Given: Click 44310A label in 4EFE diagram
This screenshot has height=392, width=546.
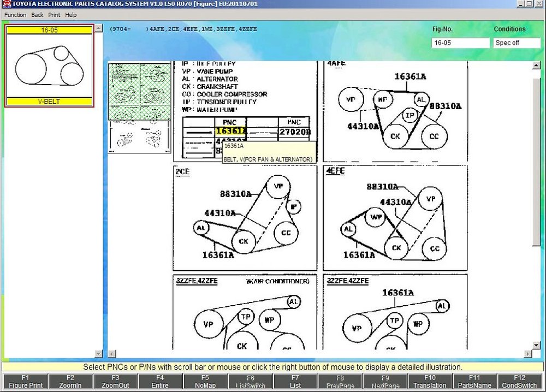Looking at the screenshot, I should tap(395, 202).
